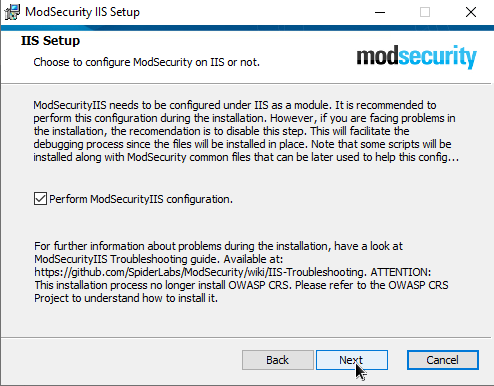Image resolution: width=494 pixels, height=386 pixels.
Task: Click the bold 'IIS Setup' heading
Action: [x=50, y=41]
